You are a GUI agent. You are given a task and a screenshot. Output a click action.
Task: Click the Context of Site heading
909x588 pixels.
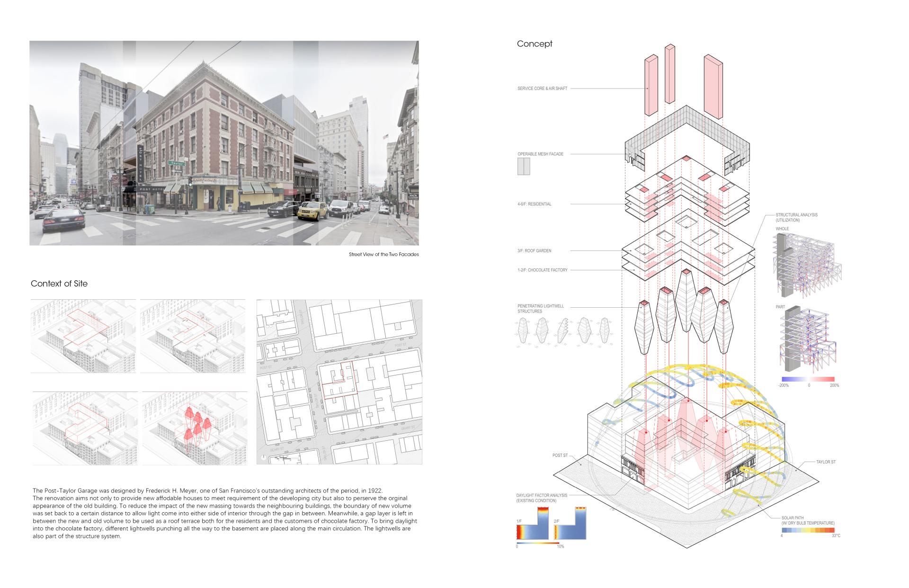59,284
